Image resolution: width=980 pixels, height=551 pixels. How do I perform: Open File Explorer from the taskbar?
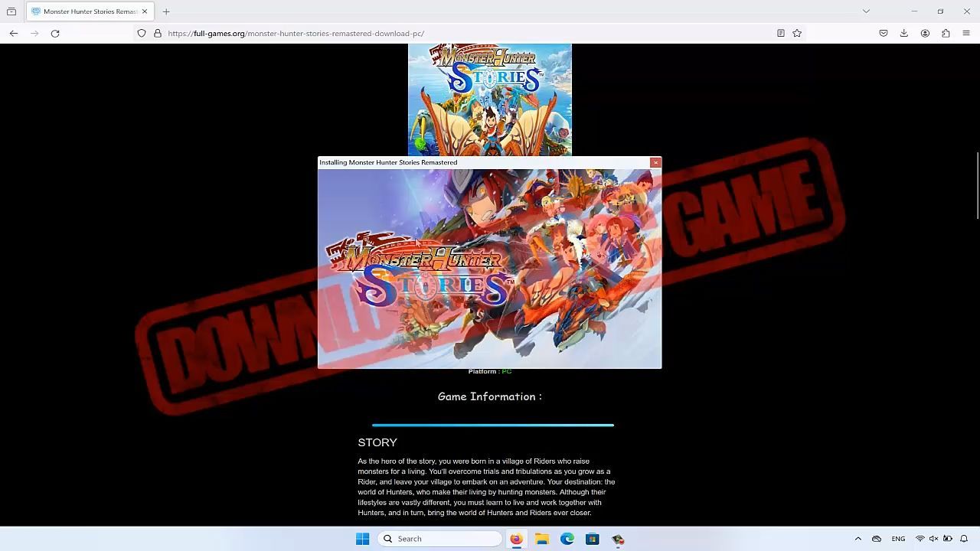[542, 539]
